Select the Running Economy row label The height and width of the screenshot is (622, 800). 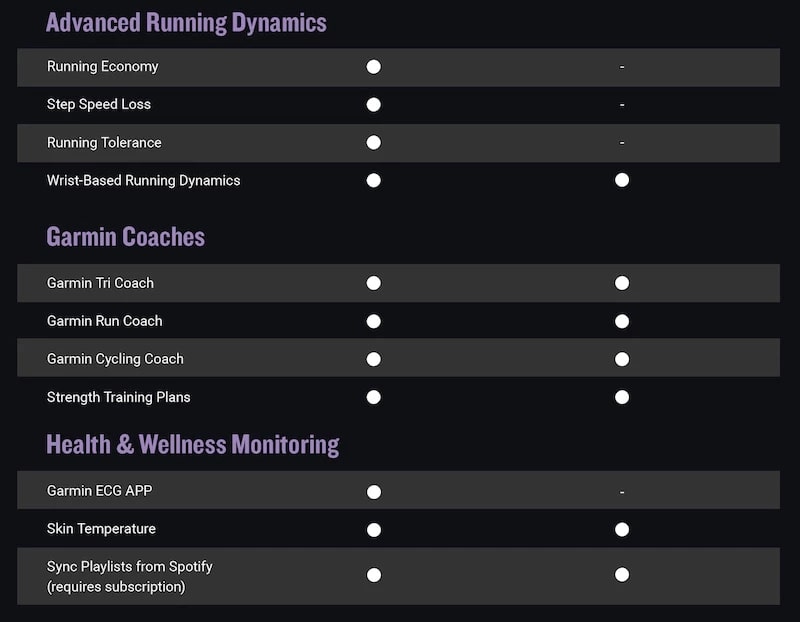(x=102, y=67)
